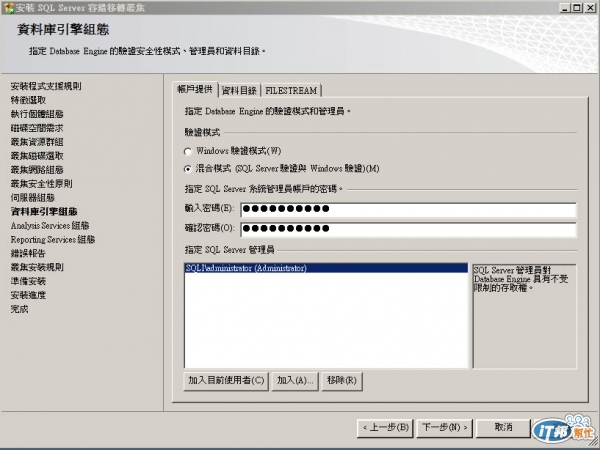The image size is (600, 450).
Task: Switch to the 帳戶提供 tab
Action: (x=195, y=89)
